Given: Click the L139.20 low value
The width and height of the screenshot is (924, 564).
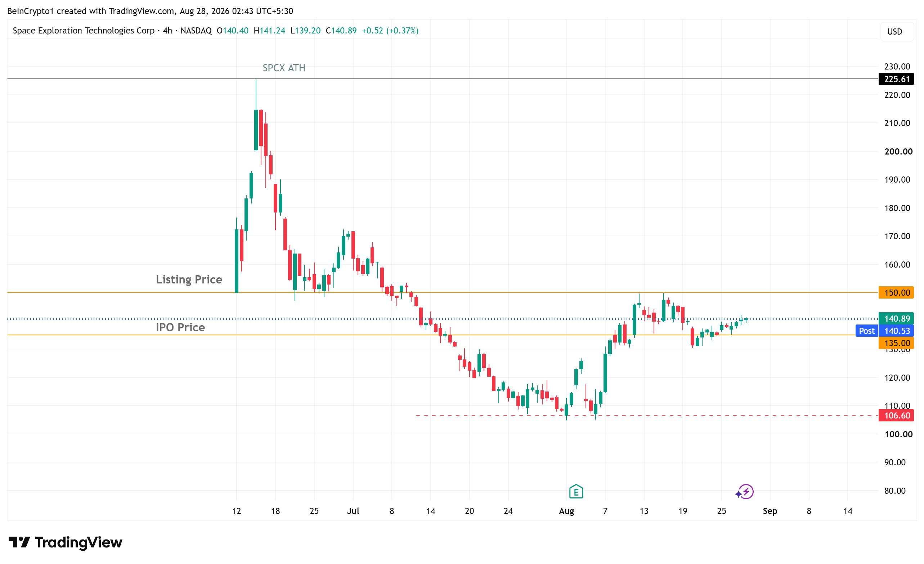Looking at the screenshot, I should click(305, 31).
